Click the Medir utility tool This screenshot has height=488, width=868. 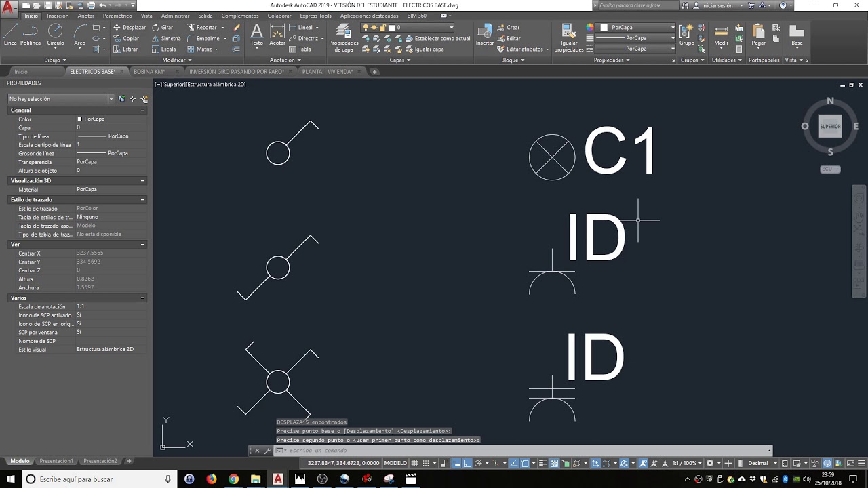coord(722,35)
